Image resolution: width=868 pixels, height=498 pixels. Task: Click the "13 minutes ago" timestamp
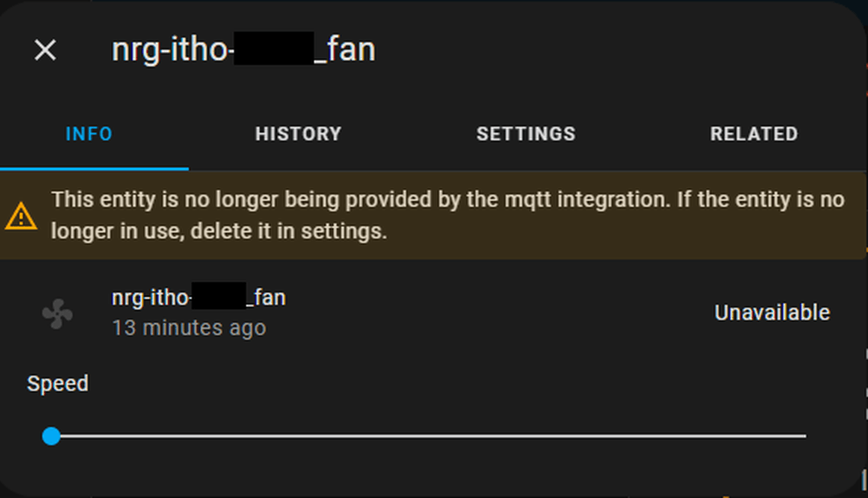189,328
